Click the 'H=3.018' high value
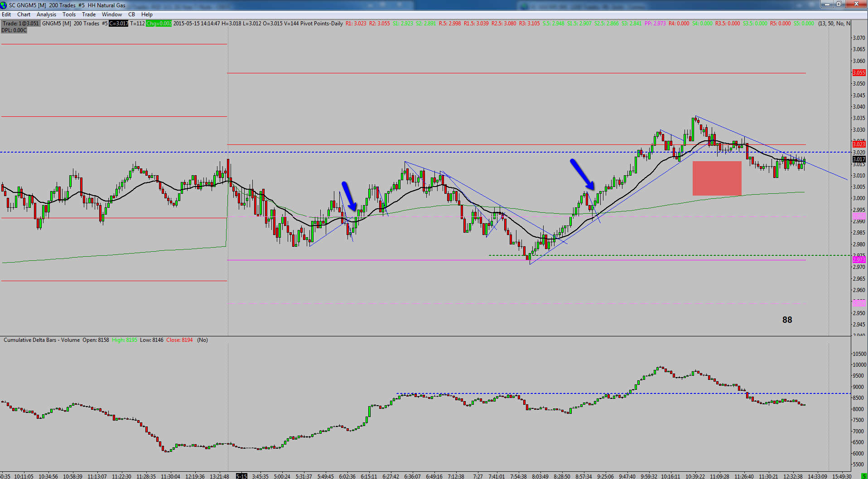The width and height of the screenshot is (868, 479). (x=231, y=24)
